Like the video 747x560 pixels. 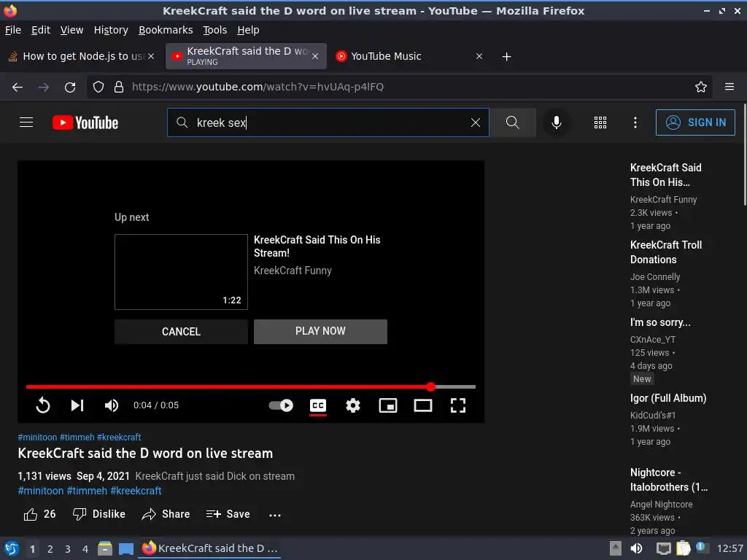39,514
